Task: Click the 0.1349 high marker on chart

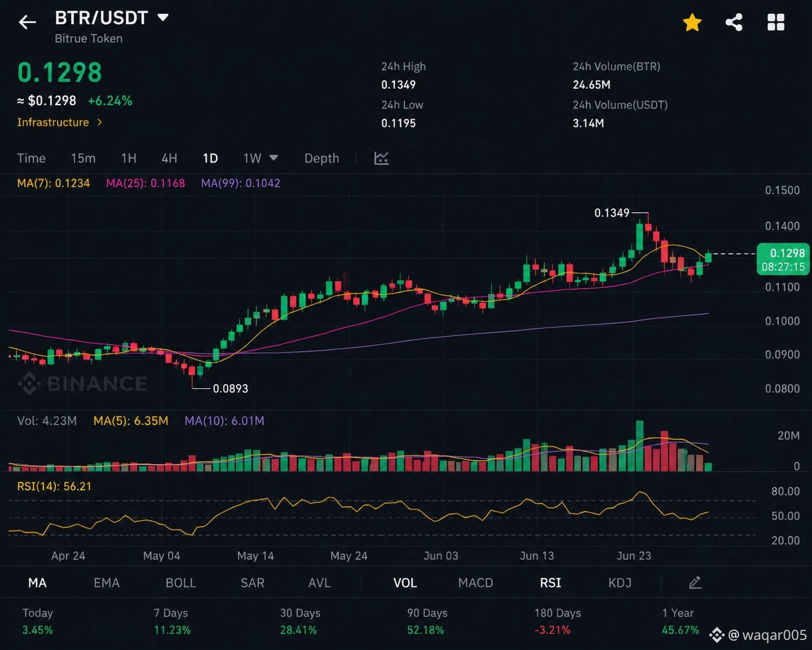Action: tap(612, 213)
